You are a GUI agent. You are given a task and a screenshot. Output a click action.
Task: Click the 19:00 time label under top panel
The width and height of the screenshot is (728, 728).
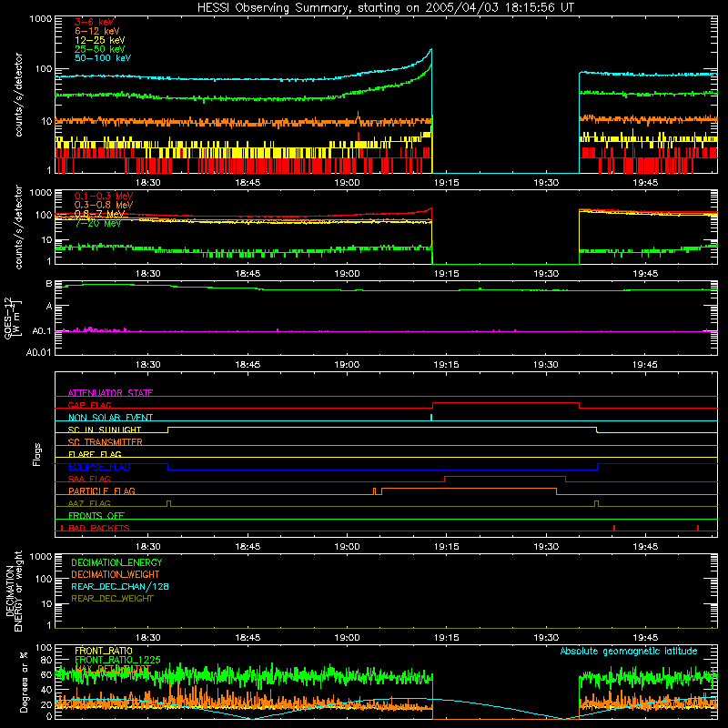pos(347,183)
